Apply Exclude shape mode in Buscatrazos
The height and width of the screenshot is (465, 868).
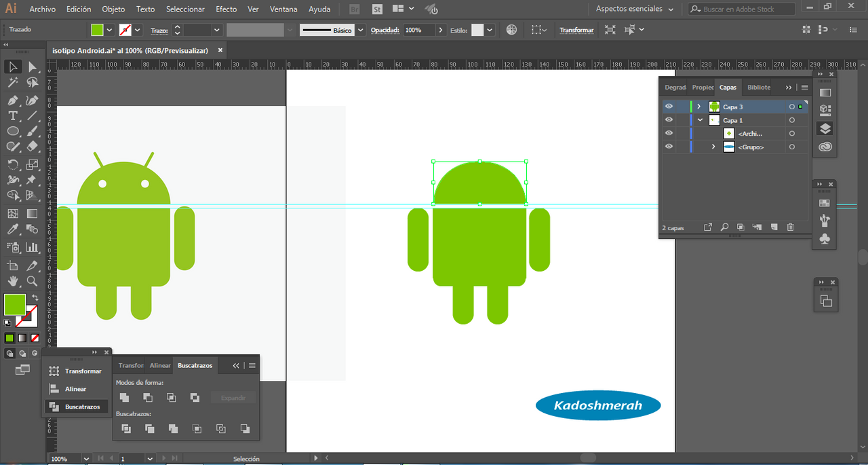[195, 397]
